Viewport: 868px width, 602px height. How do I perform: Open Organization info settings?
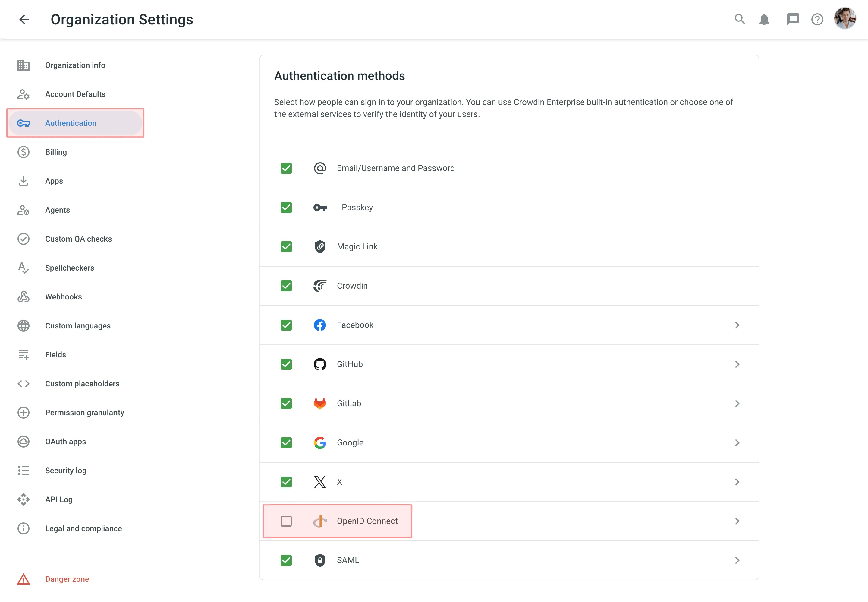pyautogui.click(x=74, y=65)
